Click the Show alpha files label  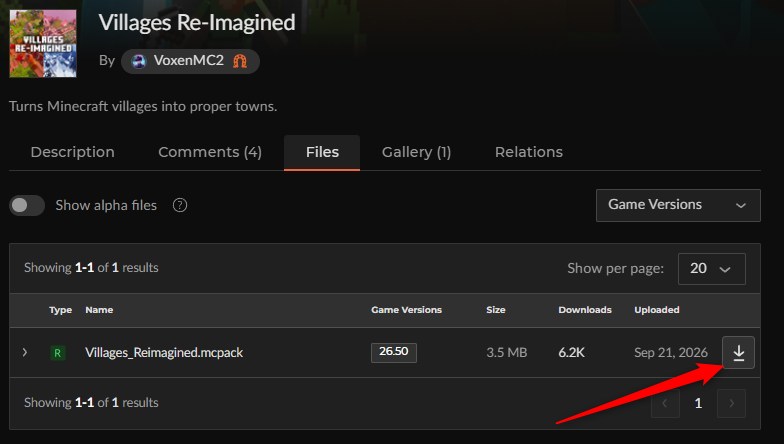pos(106,206)
